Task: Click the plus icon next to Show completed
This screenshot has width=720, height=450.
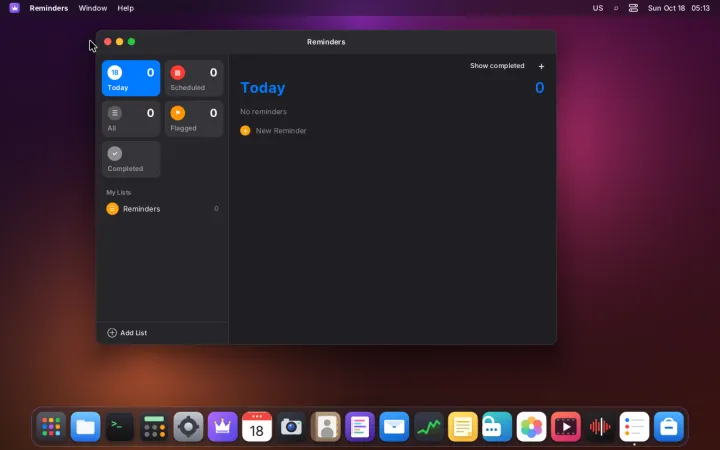Action: [541, 66]
